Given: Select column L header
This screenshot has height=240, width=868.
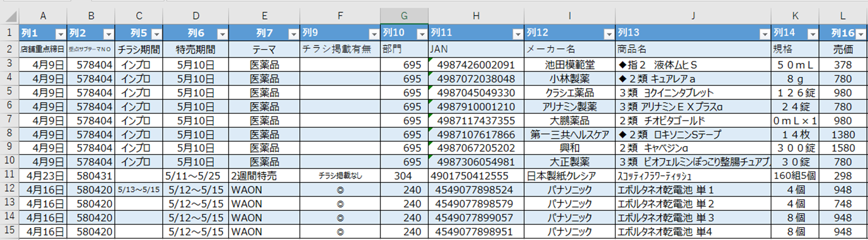Looking at the screenshot, I should [843, 16].
